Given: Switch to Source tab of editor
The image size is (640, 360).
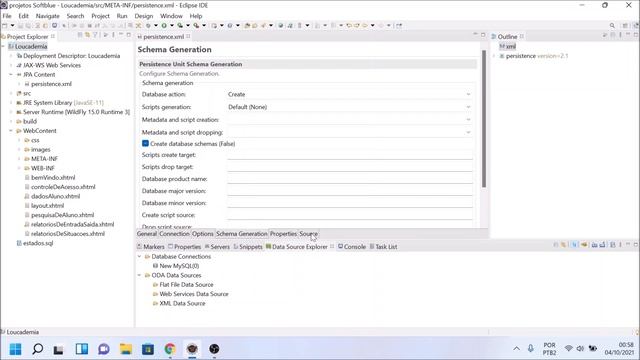Looking at the screenshot, I should [x=308, y=234].
